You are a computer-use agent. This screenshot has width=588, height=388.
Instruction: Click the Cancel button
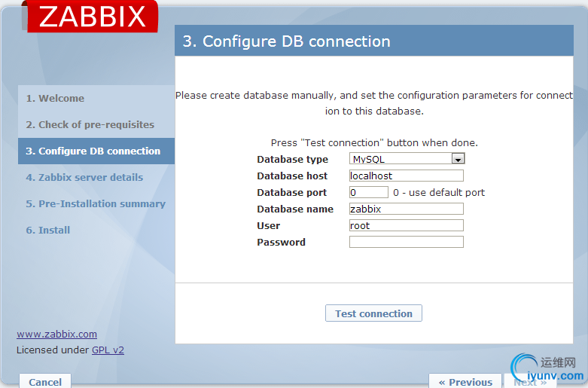coord(45,381)
